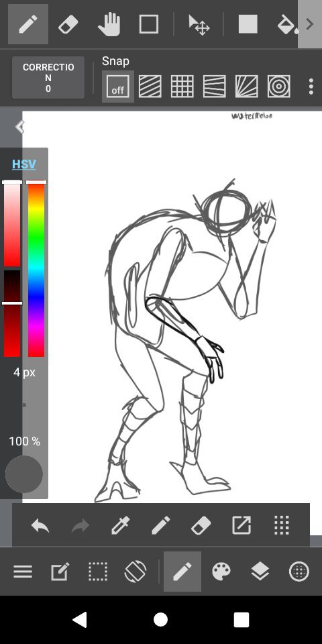Click the rainbow hue slider bar
322x644 pixels.
pyautogui.click(x=36, y=270)
